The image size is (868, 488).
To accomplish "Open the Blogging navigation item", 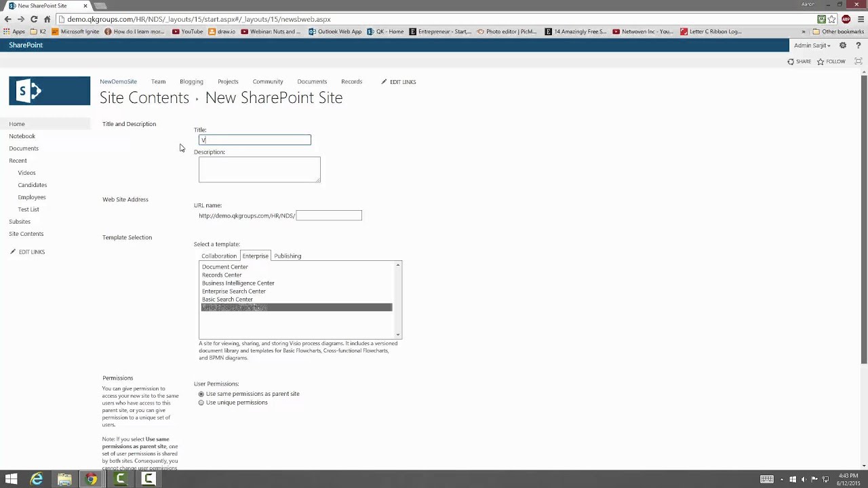I will pos(191,81).
